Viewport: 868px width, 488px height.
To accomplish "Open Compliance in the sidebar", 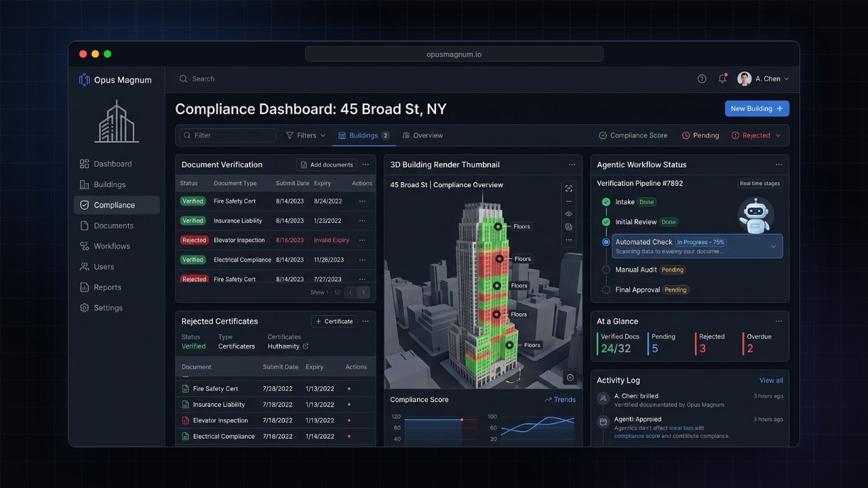I will 117,205.
